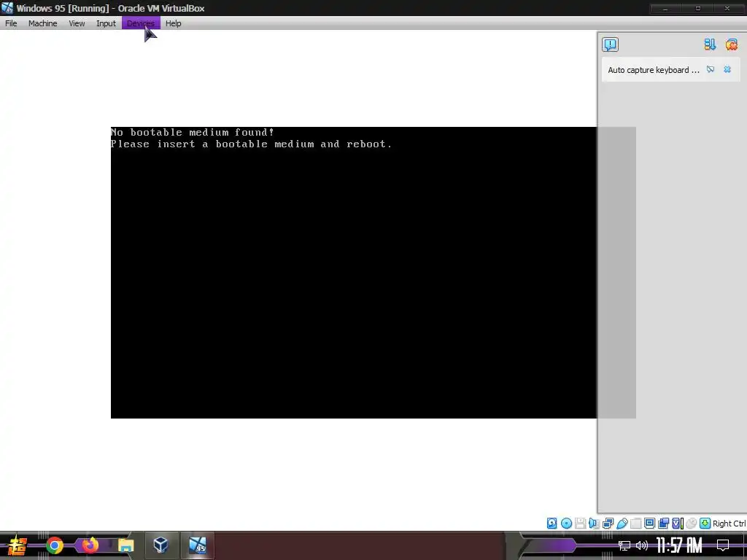Screen dimensions: 747x560
Task: Click the Right Ctrl host key label
Action: click(729, 524)
